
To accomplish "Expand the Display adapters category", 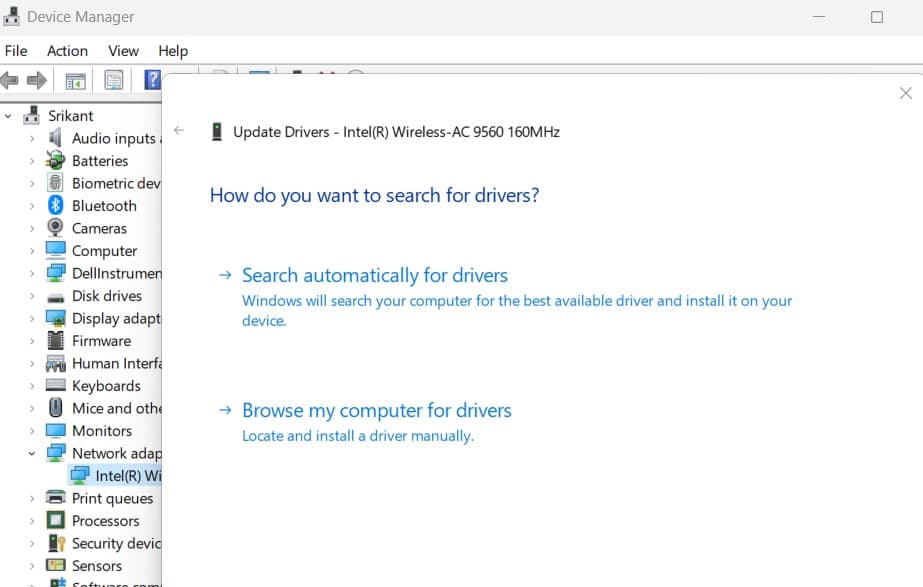I will [x=32, y=319].
